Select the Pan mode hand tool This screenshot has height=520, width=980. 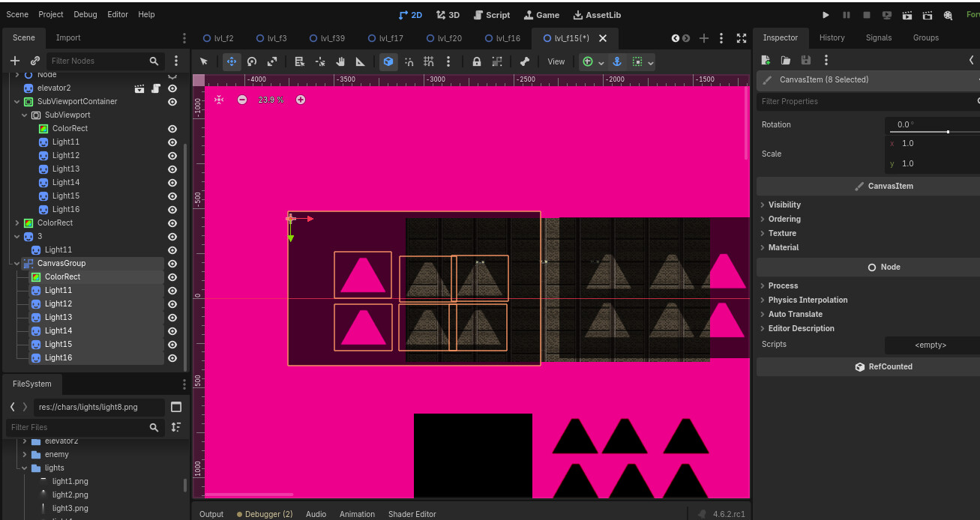340,61
